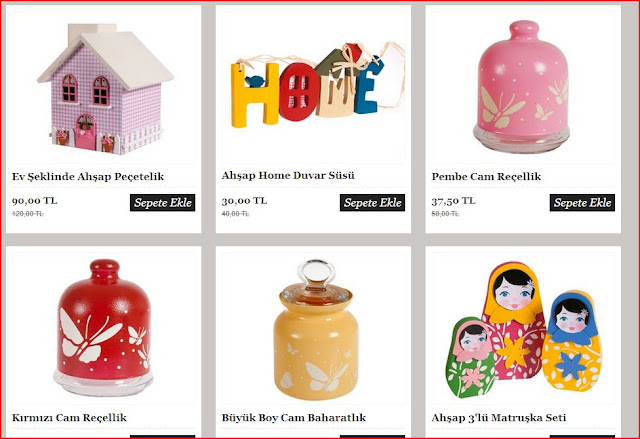Click the 30,00 TL price label
The height and width of the screenshot is (439, 640).
pyautogui.click(x=244, y=201)
